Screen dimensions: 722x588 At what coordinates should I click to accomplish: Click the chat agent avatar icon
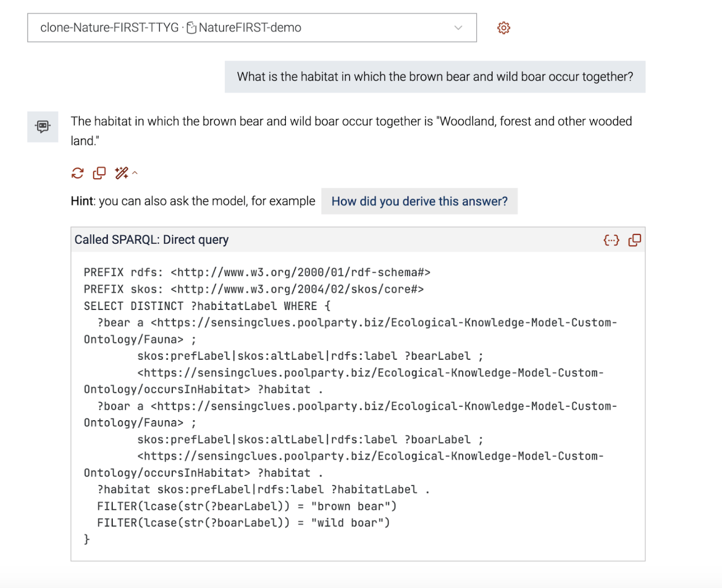tap(43, 127)
